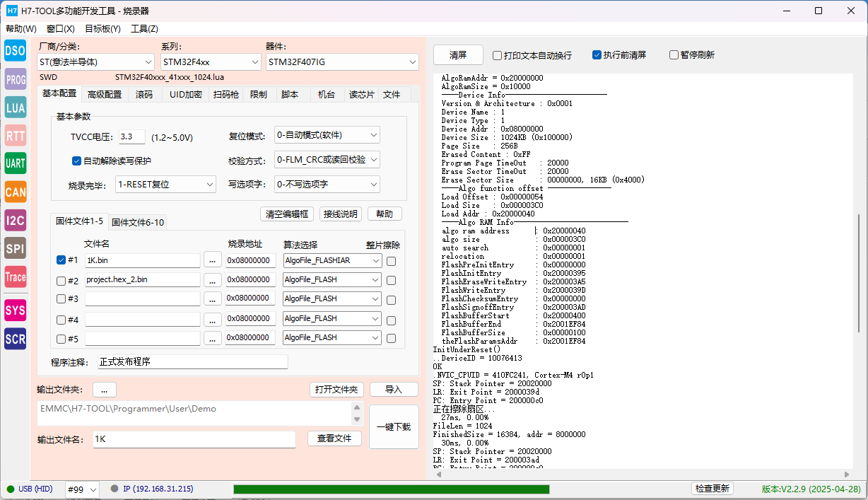Expand the 校验方式 verify method dropdown
Screen dimensions: 868x500
coord(327,160)
